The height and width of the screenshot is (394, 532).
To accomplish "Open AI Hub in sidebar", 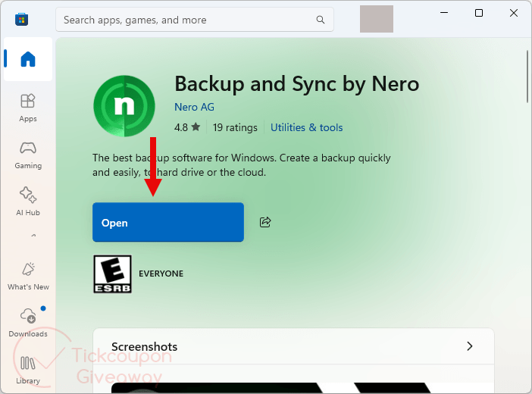I will 28,202.
